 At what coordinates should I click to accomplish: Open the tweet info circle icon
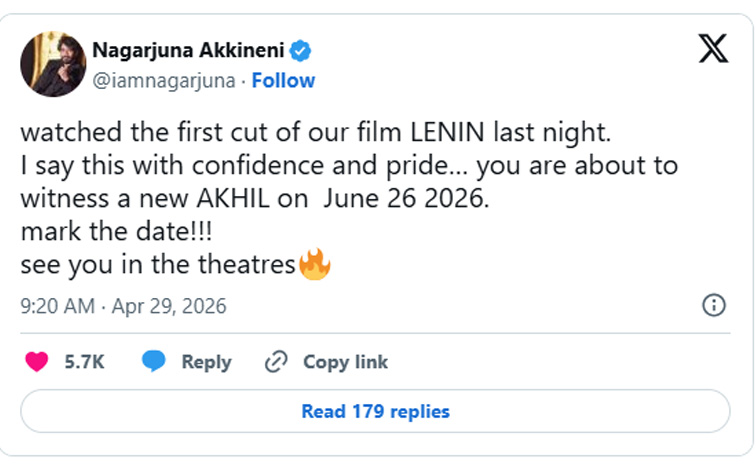(714, 306)
